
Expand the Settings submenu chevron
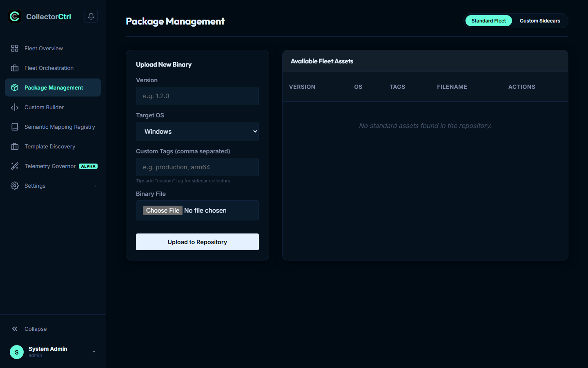pyautogui.click(x=95, y=186)
